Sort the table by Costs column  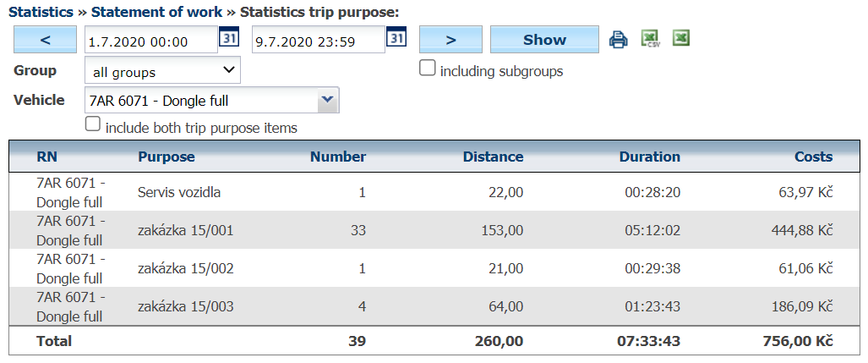[x=813, y=157]
